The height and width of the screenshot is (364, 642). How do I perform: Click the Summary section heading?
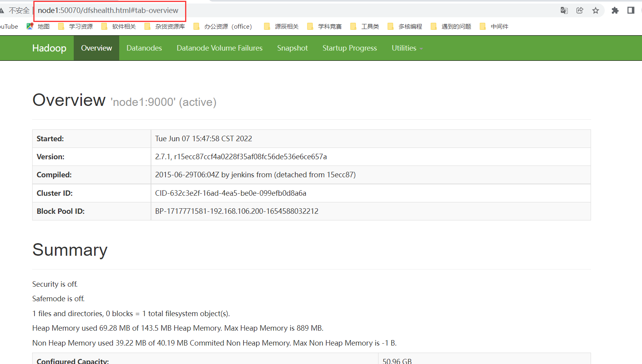tap(70, 250)
